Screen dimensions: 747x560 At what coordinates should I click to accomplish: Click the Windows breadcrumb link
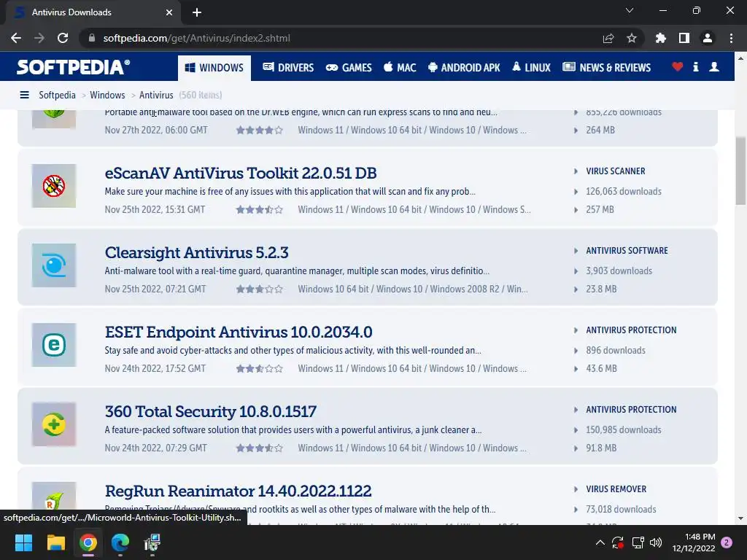coord(107,95)
